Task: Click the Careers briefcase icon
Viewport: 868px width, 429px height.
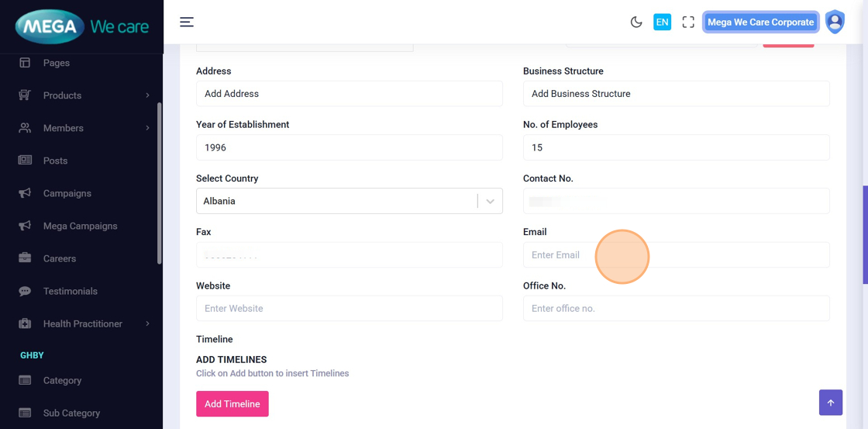Action: click(25, 258)
